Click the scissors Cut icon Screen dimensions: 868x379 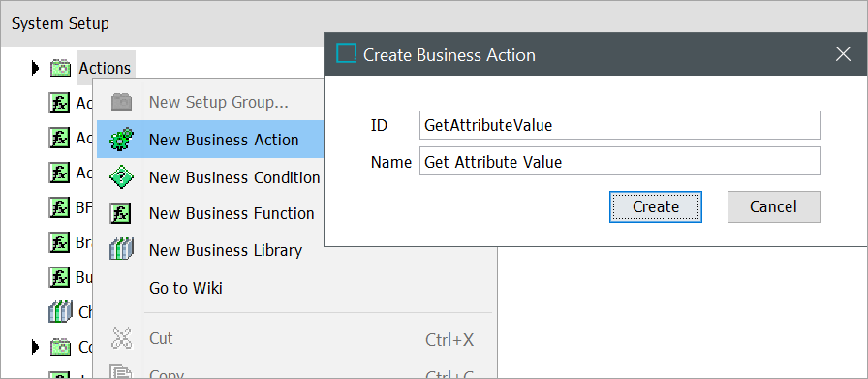(x=121, y=338)
